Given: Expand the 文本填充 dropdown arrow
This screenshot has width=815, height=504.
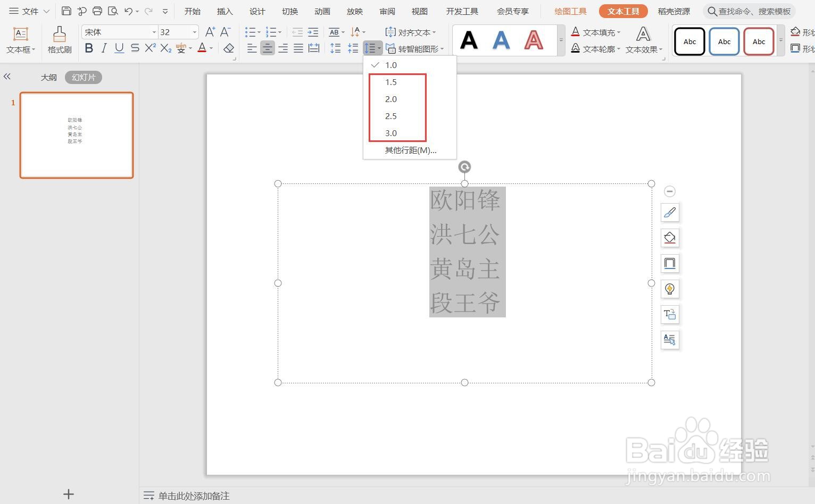Looking at the screenshot, I should click(619, 32).
